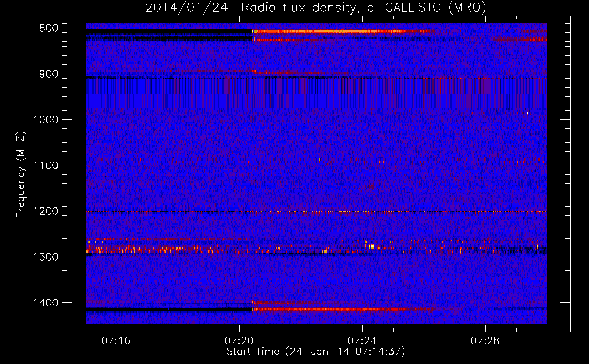Click the 07:24 time axis label

click(x=362, y=341)
